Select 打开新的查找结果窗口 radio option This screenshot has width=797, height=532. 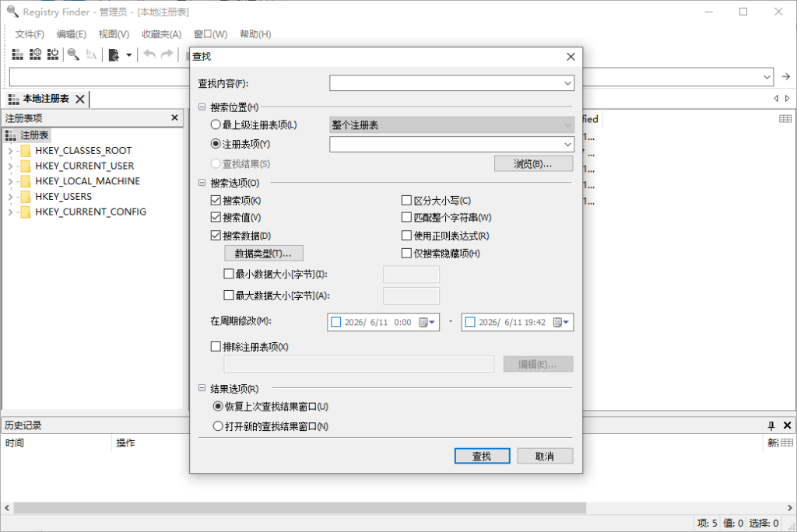click(x=218, y=426)
